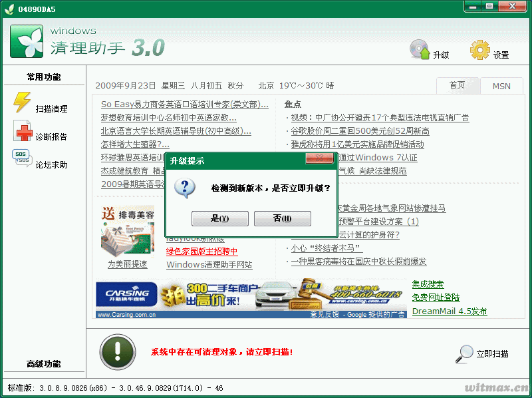This screenshot has width=532, height=398.
Task: Open So Easy易力商务英语 link
Action: [185, 104]
